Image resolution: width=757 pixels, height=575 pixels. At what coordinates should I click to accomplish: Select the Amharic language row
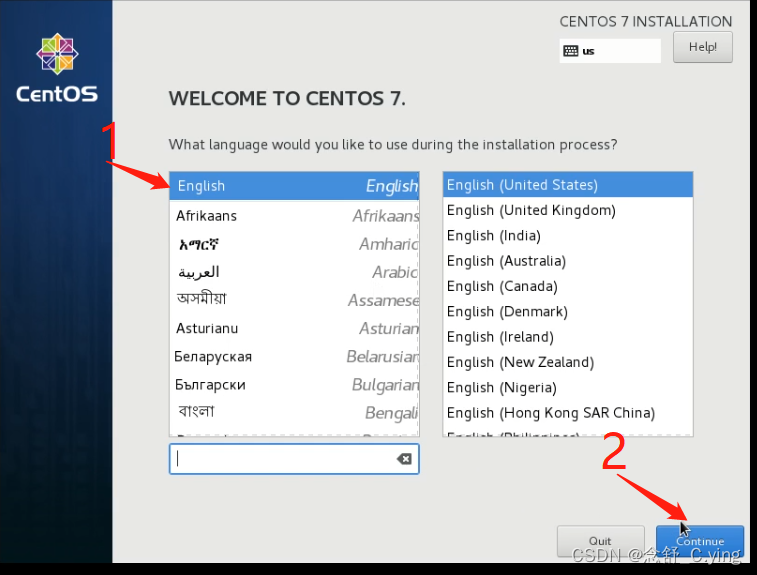tap(294, 244)
